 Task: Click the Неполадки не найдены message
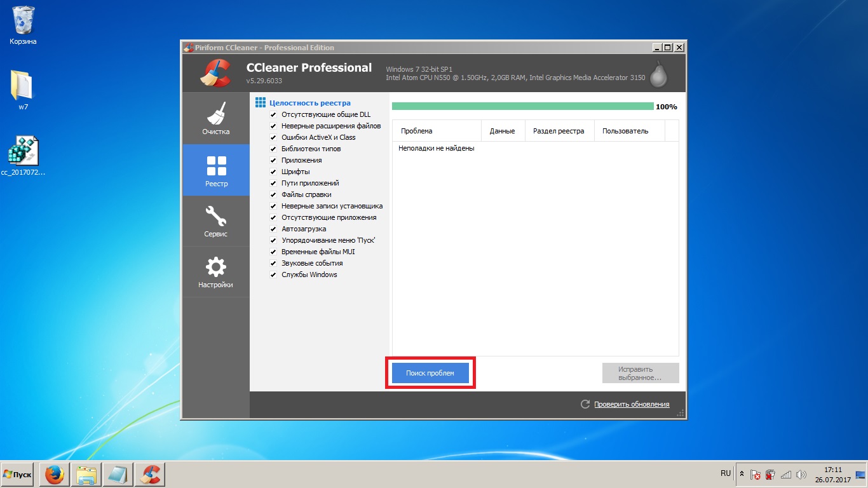point(437,148)
